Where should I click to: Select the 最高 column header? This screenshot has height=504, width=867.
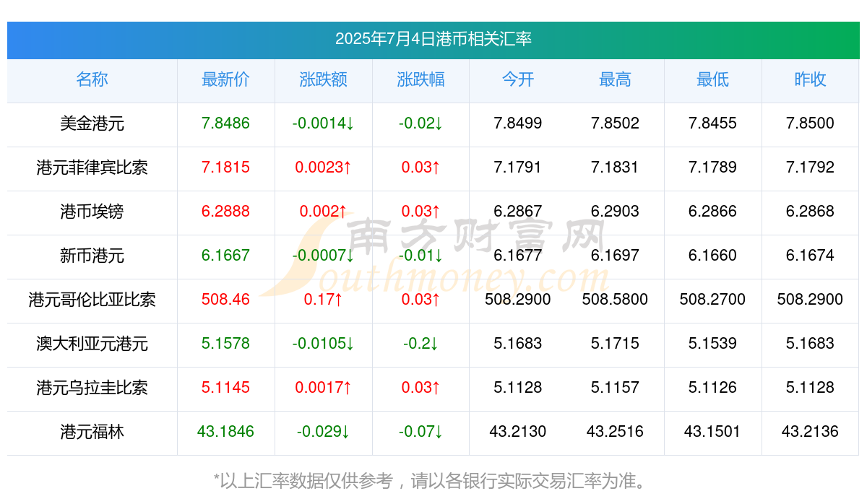click(x=615, y=79)
